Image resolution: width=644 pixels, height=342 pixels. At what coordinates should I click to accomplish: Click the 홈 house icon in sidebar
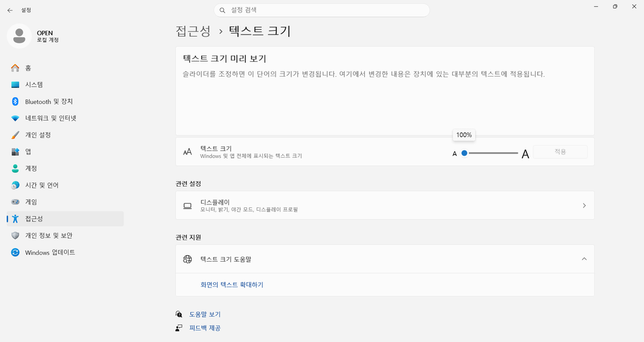[x=15, y=68]
